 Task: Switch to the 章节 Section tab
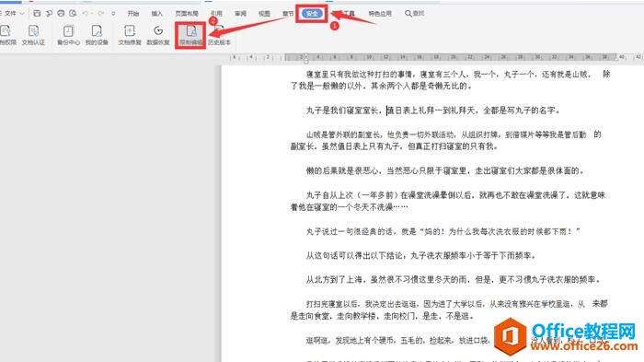point(288,14)
